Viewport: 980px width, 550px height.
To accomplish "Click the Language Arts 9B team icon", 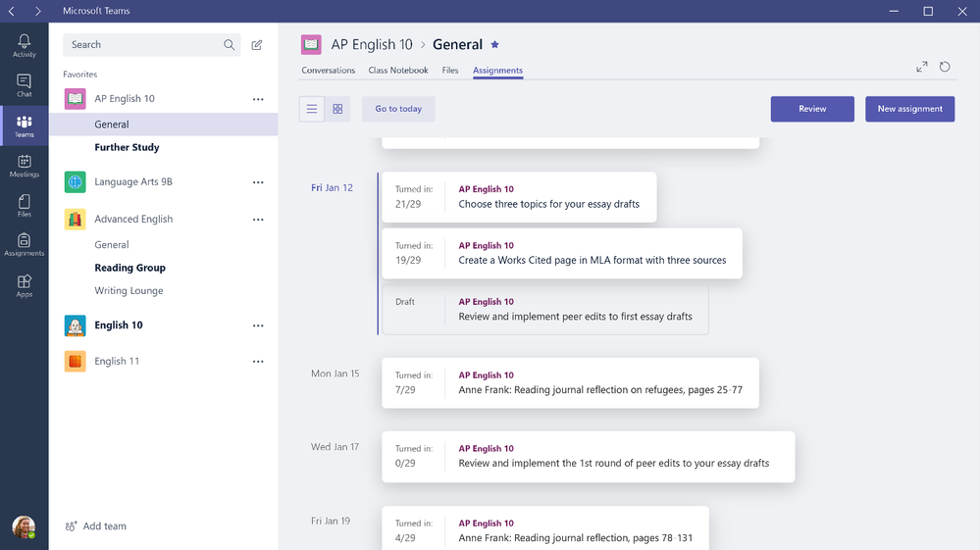I will pos(75,181).
